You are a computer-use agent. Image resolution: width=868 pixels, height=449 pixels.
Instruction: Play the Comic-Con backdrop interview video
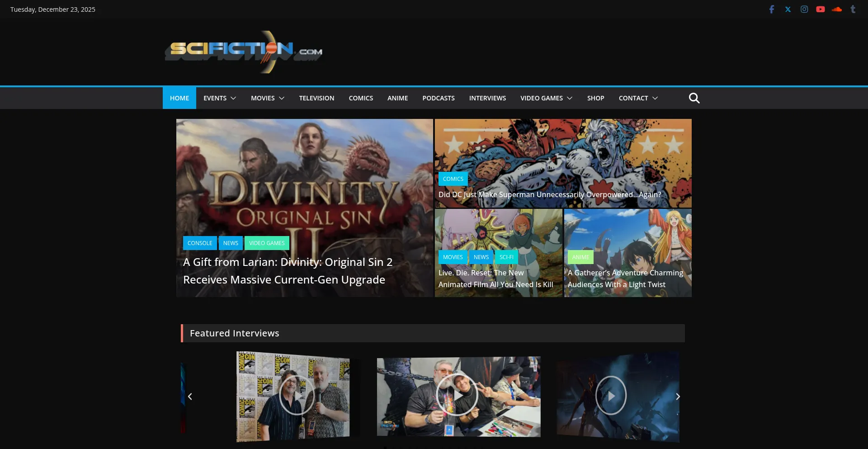point(296,396)
